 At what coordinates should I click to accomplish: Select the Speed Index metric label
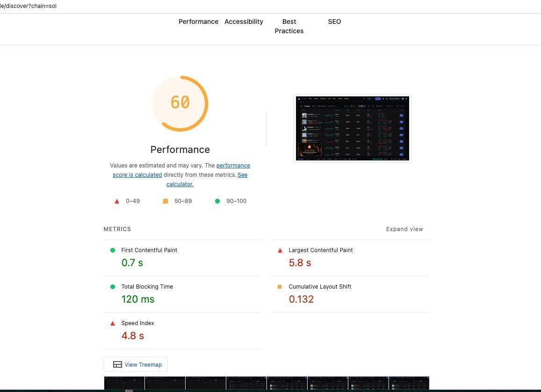(137, 323)
